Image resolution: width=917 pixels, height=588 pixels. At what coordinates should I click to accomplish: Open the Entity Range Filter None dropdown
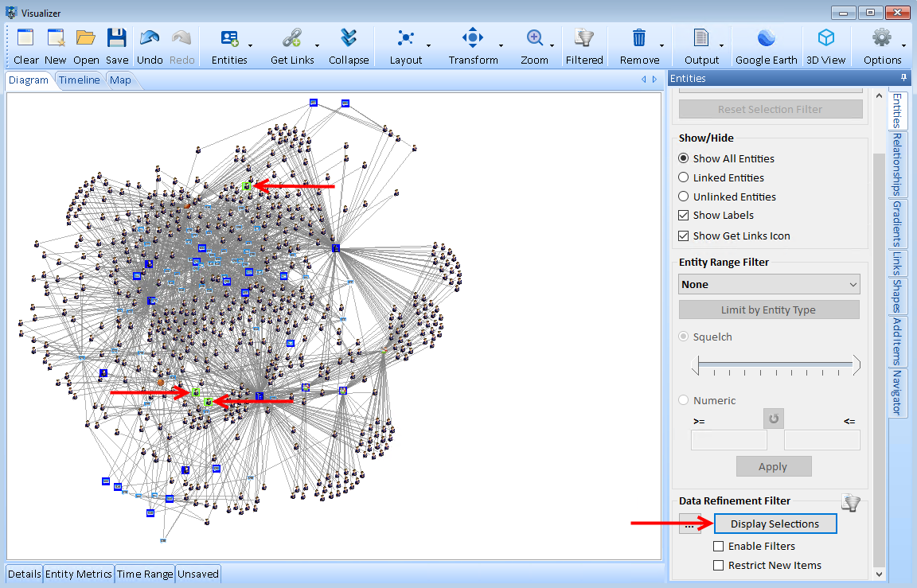(769, 284)
